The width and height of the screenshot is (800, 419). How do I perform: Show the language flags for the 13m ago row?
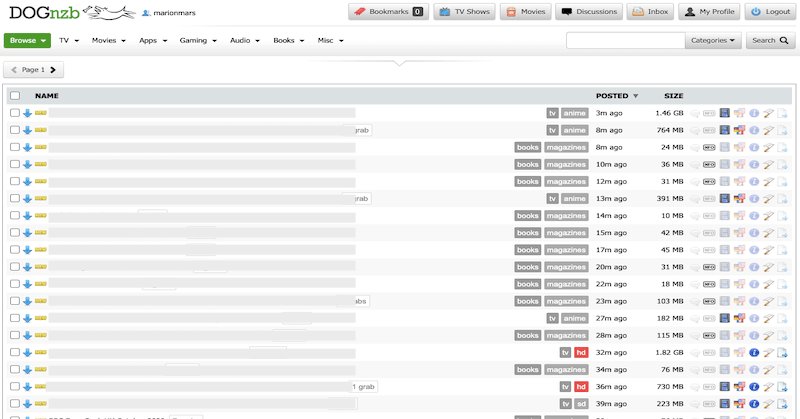[739, 199]
